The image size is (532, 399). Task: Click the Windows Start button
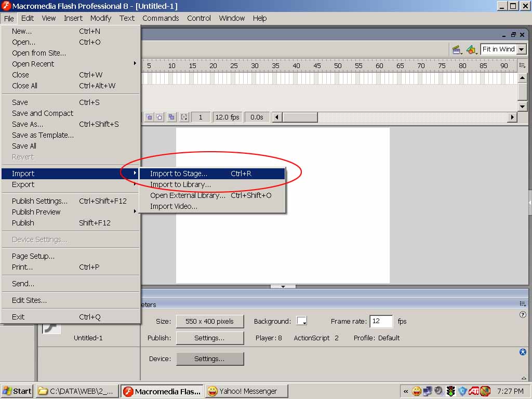pos(17,391)
